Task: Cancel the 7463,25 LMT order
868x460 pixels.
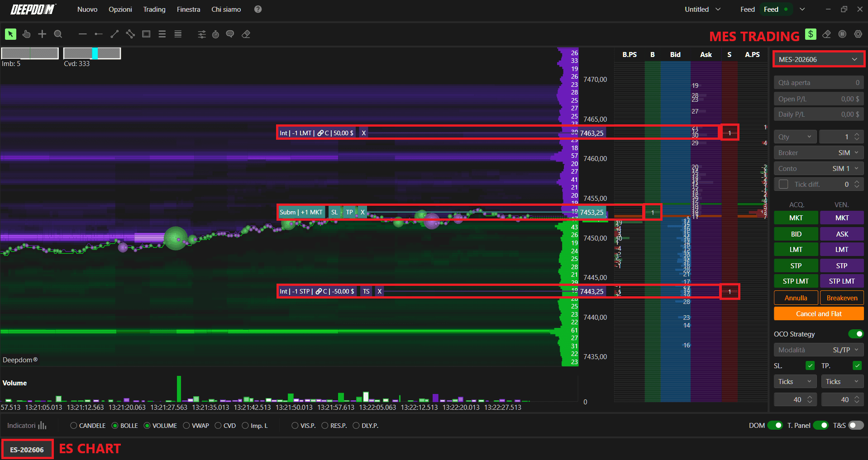Action: pos(363,133)
